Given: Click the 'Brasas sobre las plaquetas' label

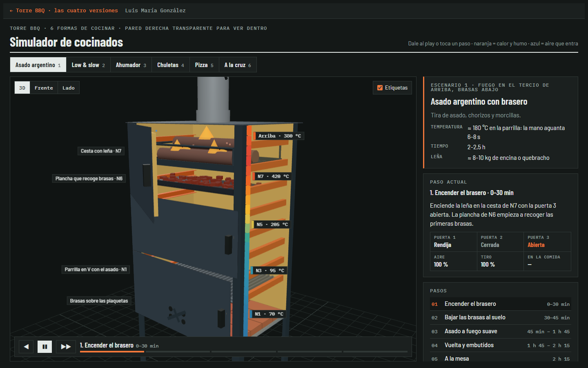Looking at the screenshot, I should pos(99,301).
